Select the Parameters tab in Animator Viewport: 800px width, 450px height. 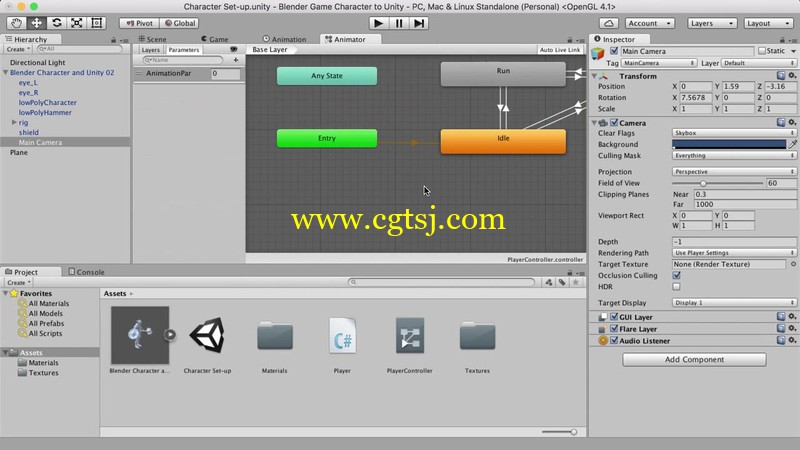pos(184,50)
